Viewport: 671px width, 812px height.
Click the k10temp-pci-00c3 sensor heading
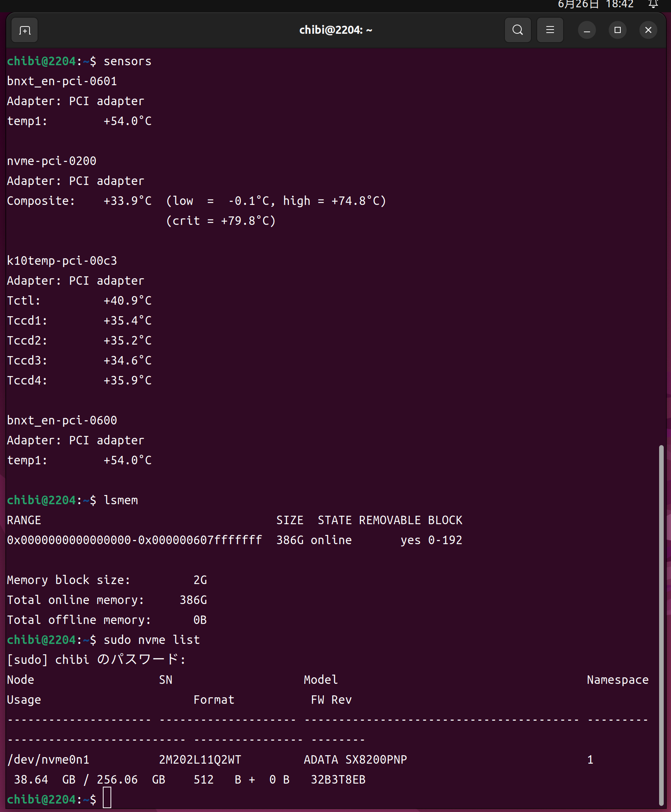62,261
